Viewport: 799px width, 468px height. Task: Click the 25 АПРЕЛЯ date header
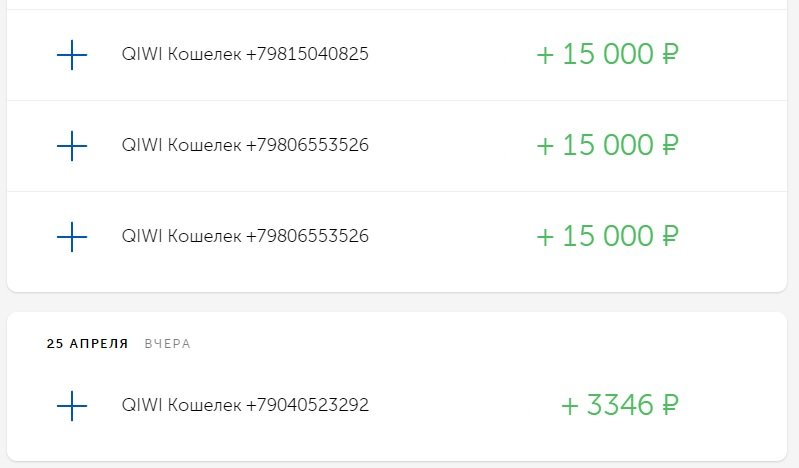click(87, 344)
